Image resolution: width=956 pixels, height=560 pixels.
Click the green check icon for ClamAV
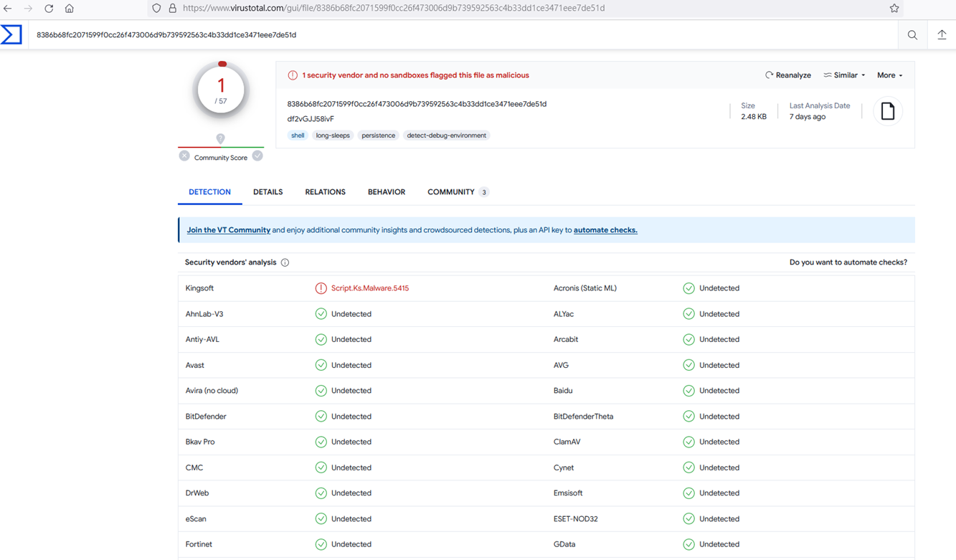[688, 442]
